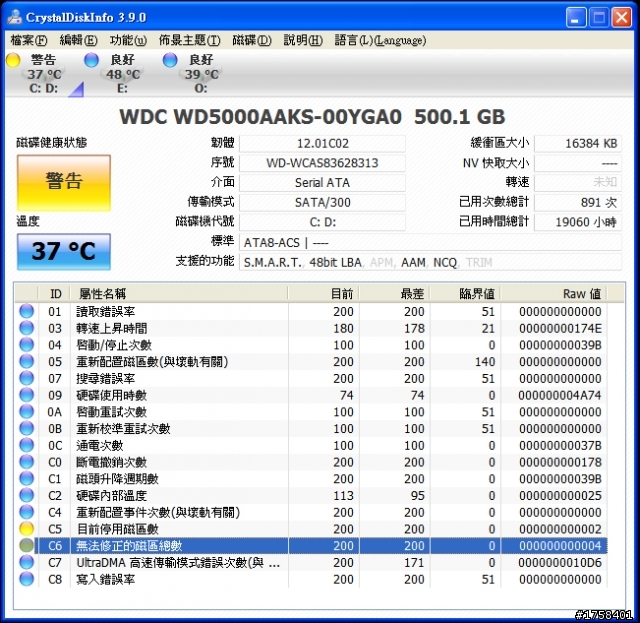640x623 pixels.
Task: Open the 檔案(F) menu
Action: [29, 40]
